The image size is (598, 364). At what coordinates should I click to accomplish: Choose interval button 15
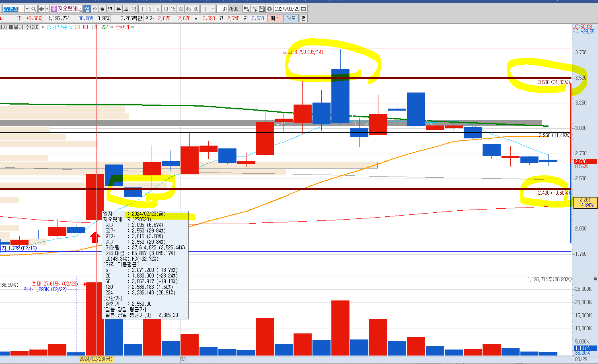(173, 9)
